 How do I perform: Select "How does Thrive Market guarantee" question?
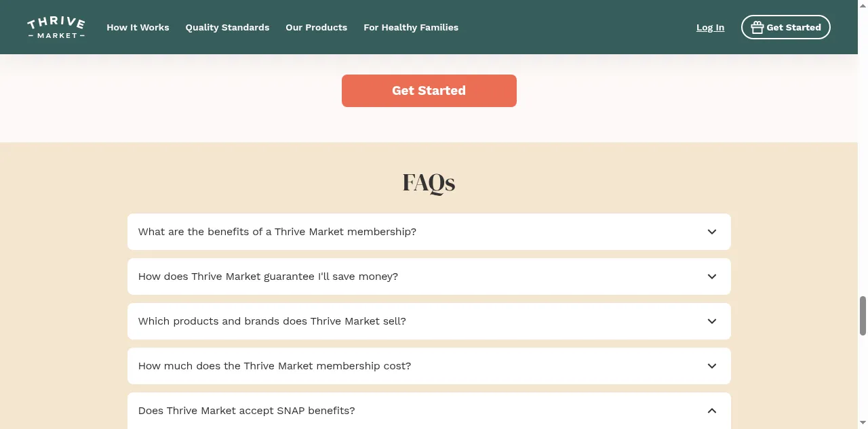268,277
